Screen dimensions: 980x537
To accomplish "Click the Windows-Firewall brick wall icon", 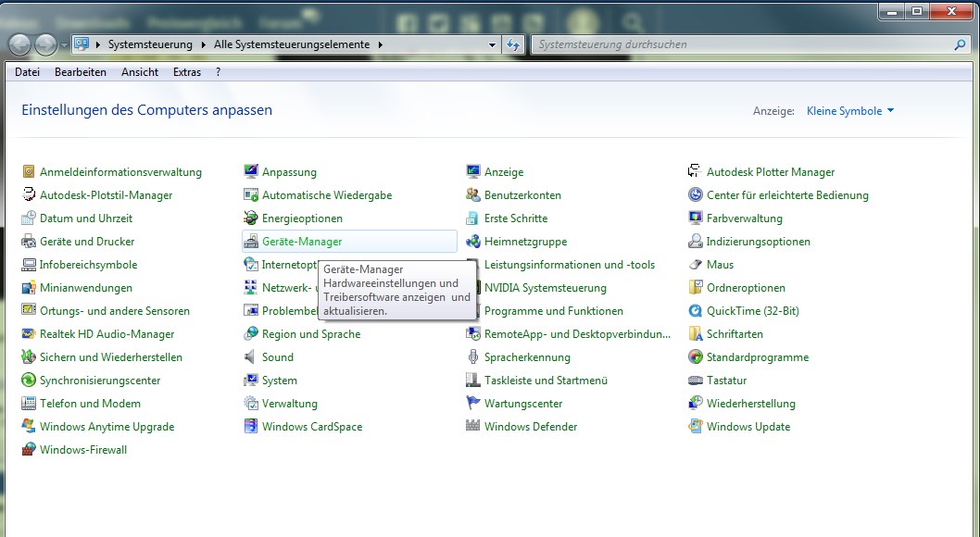I will (x=28, y=450).
